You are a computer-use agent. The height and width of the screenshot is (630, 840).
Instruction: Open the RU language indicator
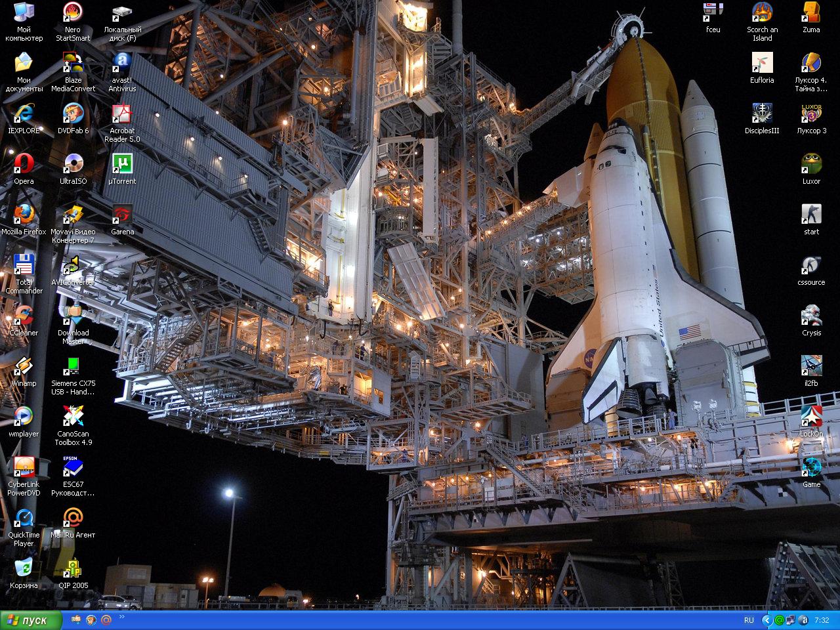click(x=749, y=620)
